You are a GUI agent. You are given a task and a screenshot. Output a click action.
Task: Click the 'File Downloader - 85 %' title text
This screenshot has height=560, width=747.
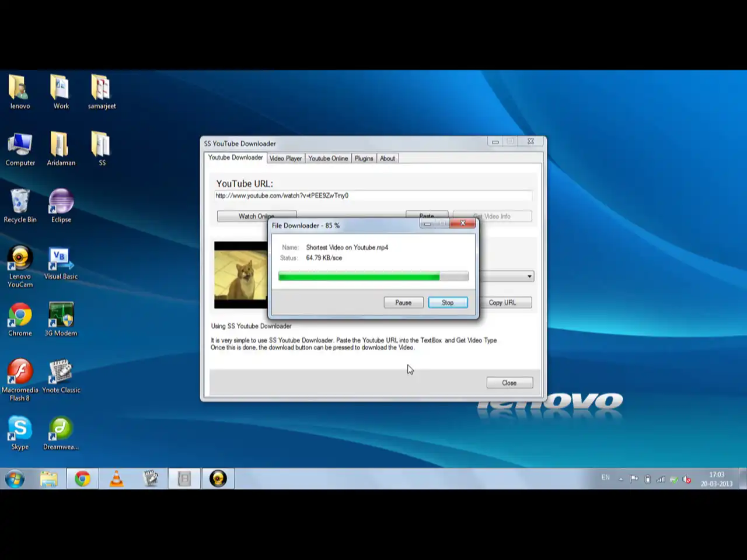[x=306, y=226]
